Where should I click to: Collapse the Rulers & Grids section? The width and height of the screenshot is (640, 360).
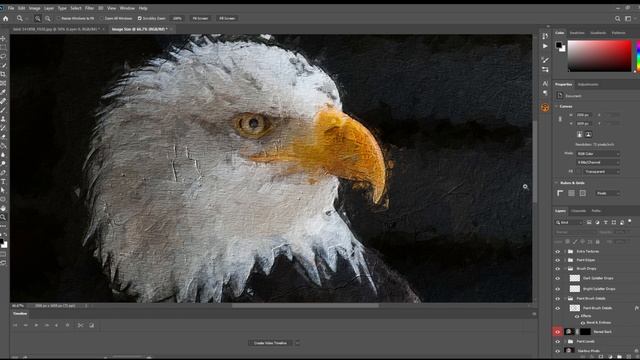(x=556, y=183)
